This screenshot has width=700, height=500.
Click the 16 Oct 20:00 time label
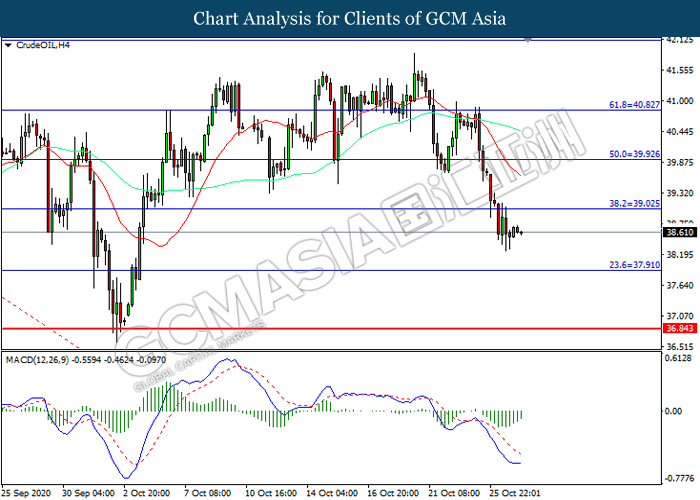[x=393, y=494]
